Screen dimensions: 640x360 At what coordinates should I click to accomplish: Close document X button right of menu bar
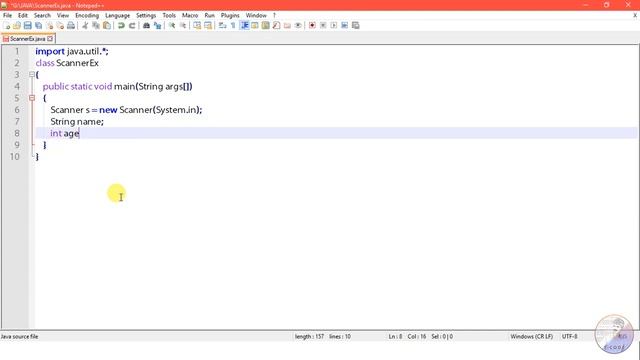pyautogui.click(x=635, y=15)
